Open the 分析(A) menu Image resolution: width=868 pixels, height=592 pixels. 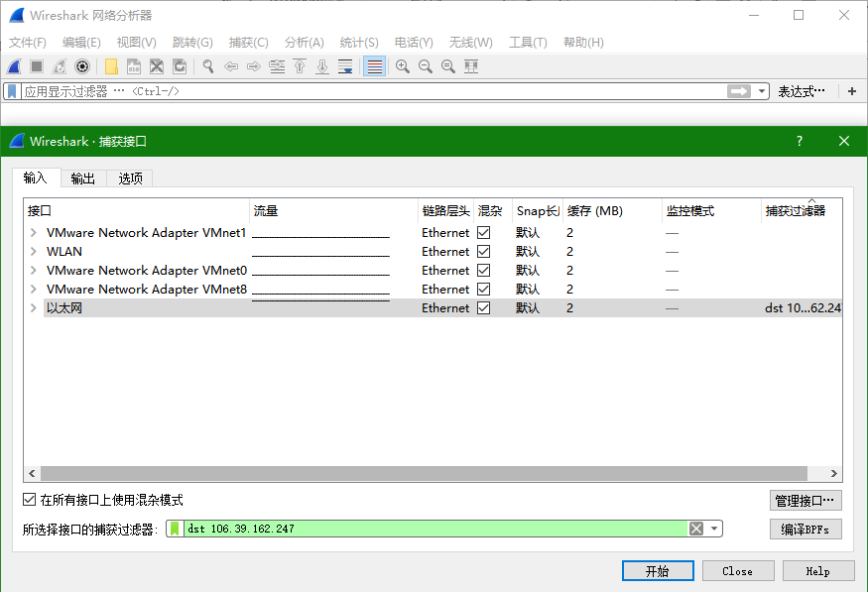[x=304, y=43]
